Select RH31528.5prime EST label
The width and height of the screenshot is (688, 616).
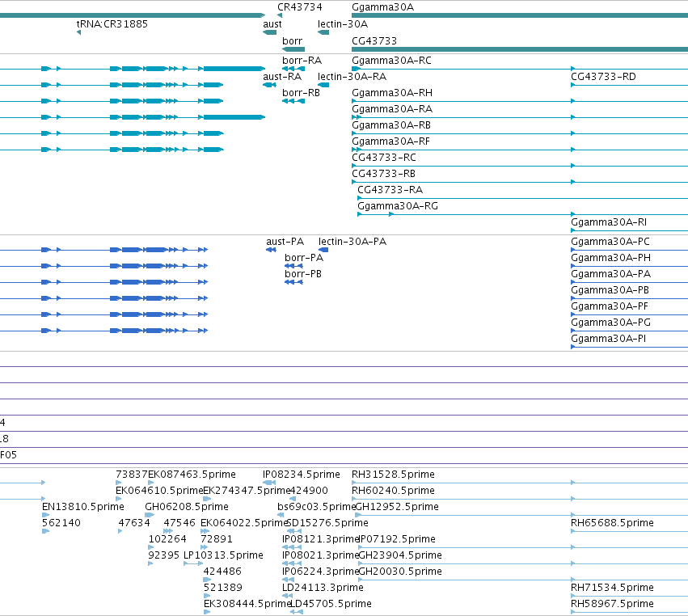[x=393, y=475]
